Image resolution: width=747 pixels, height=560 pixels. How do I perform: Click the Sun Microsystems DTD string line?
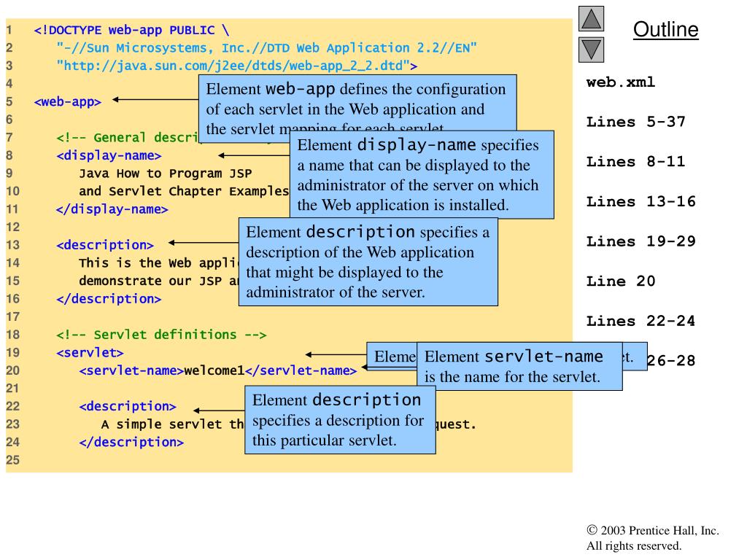(x=266, y=47)
